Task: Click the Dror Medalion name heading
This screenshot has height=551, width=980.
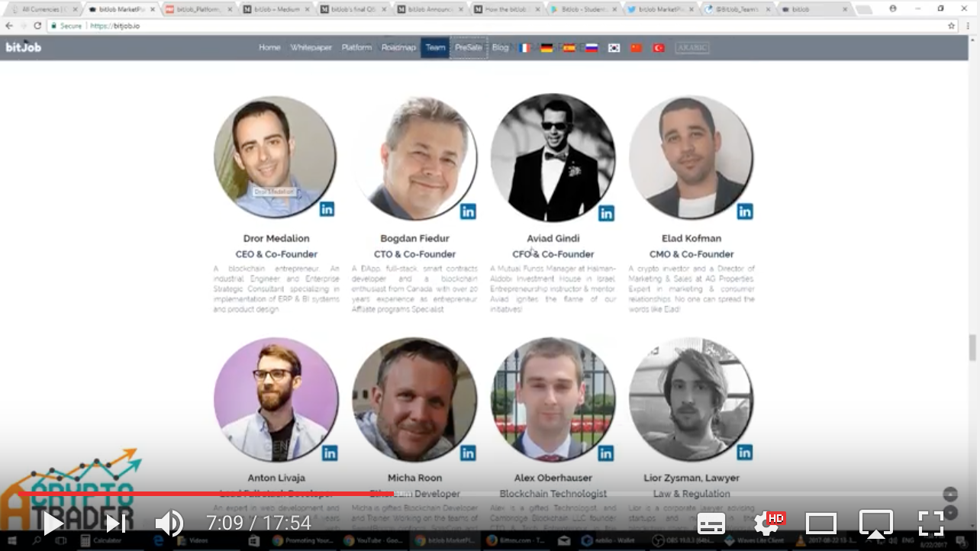Action: (x=276, y=238)
